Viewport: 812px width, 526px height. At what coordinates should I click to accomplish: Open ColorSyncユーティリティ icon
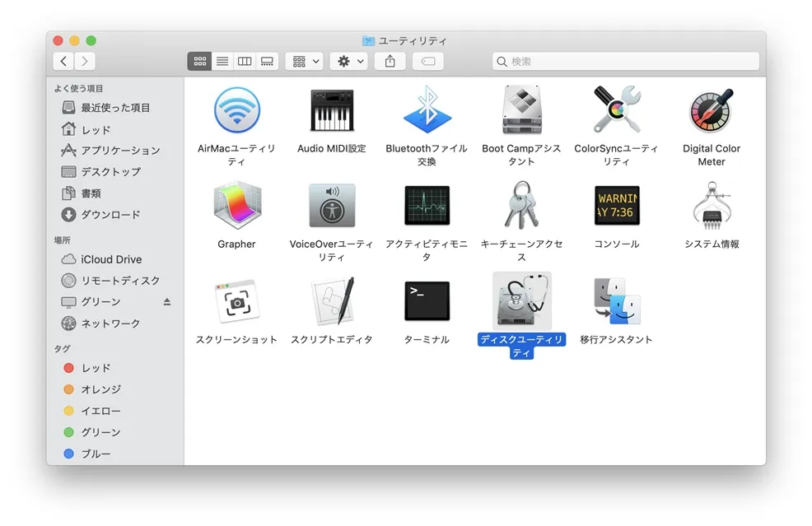[616, 109]
